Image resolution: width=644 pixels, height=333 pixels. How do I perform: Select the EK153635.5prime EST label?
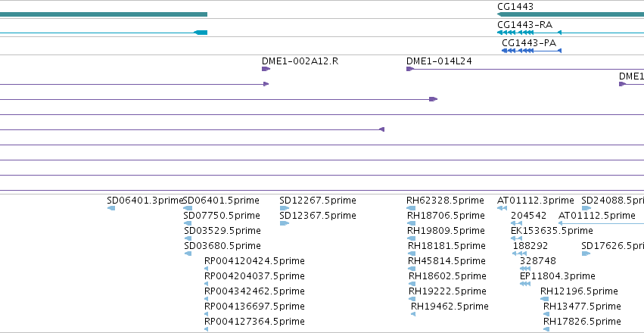point(552,231)
